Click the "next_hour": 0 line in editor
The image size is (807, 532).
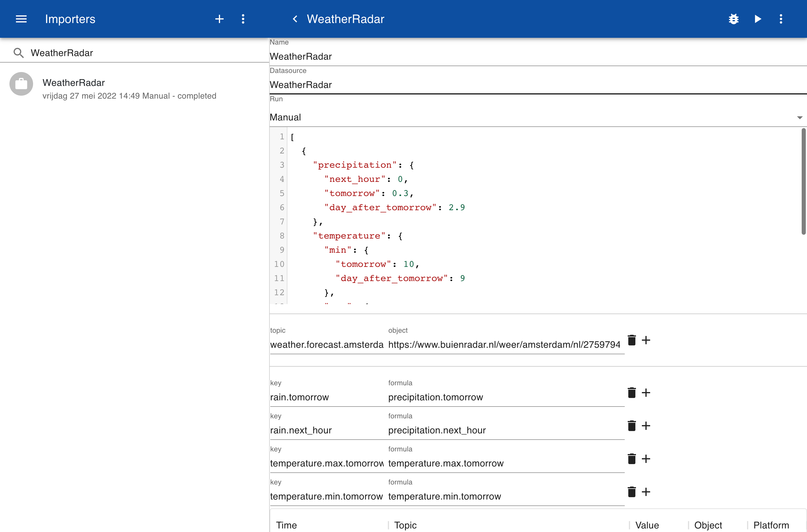click(366, 179)
